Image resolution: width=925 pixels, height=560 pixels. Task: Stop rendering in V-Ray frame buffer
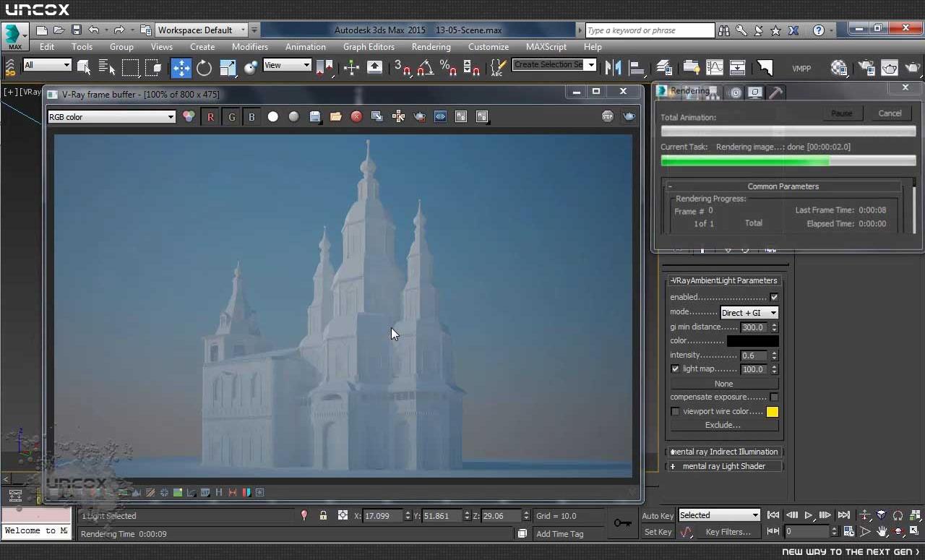click(608, 116)
